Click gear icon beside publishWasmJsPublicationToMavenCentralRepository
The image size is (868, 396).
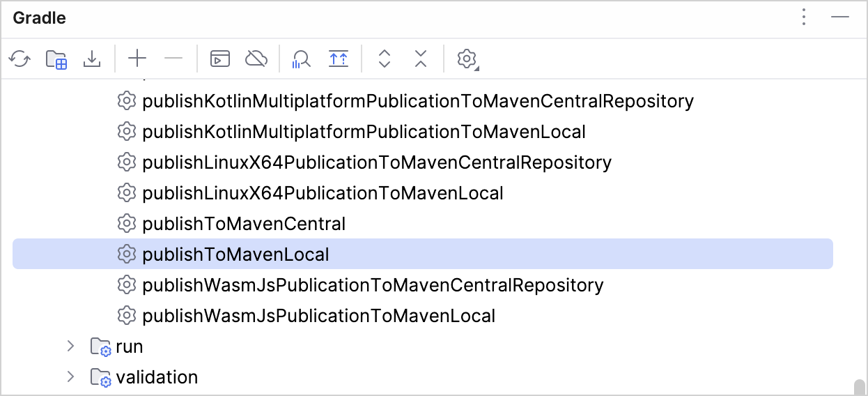[126, 285]
